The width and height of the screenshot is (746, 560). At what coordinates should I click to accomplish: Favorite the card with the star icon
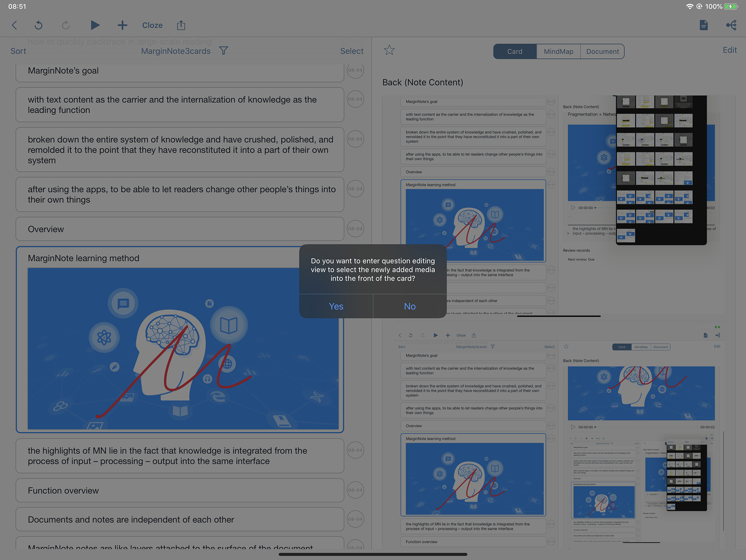(x=389, y=50)
